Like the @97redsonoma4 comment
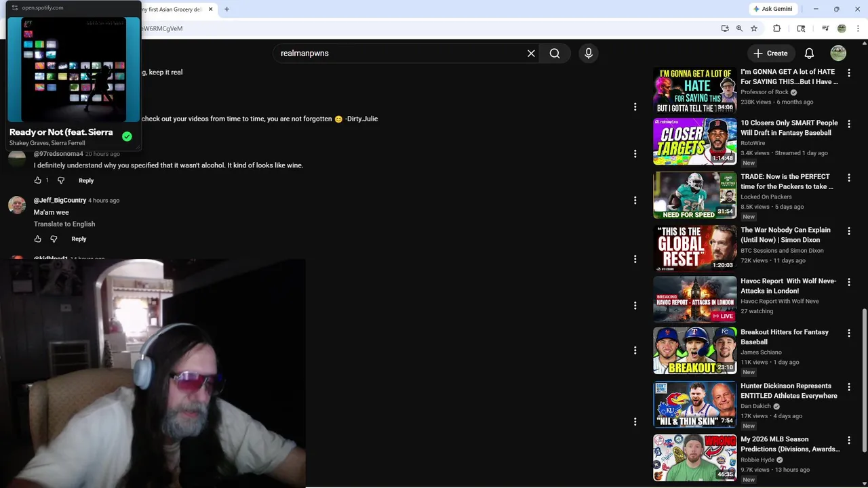 coord(38,180)
